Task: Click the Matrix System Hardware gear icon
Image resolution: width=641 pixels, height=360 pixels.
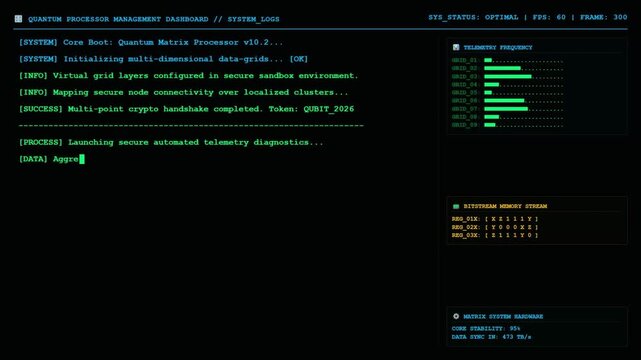Action: pyautogui.click(x=456, y=316)
